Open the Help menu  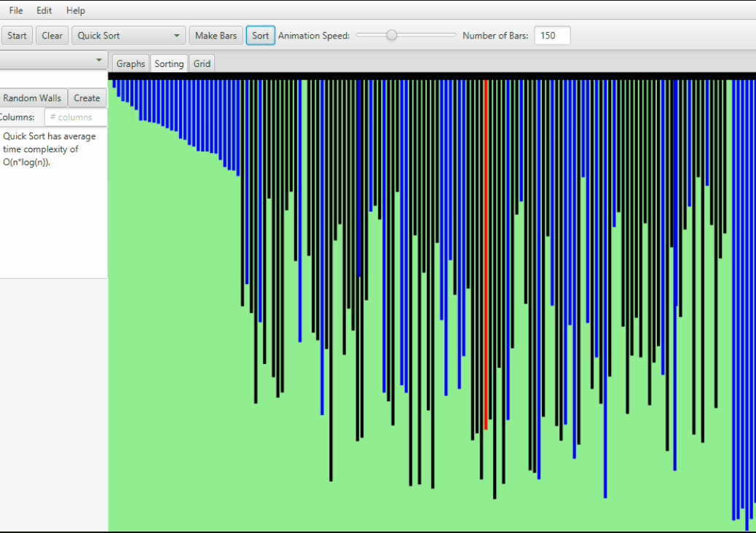[75, 10]
